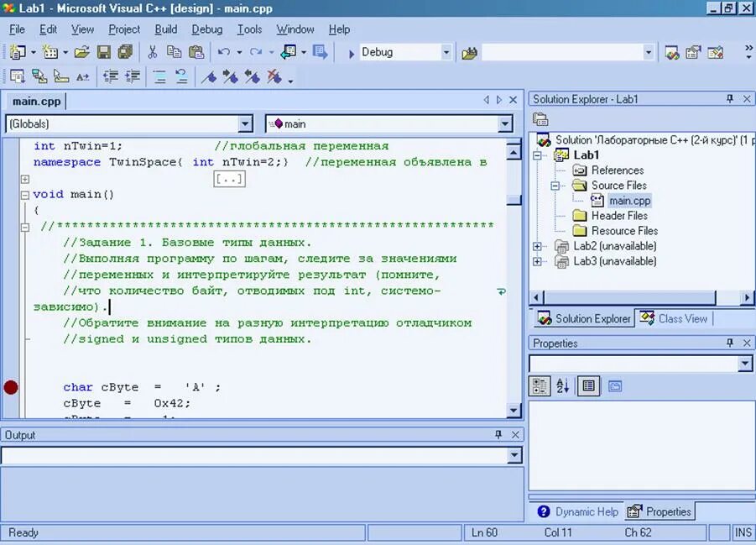Open the File menu
Image resolution: width=756 pixels, height=545 pixels.
pos(17,29)
